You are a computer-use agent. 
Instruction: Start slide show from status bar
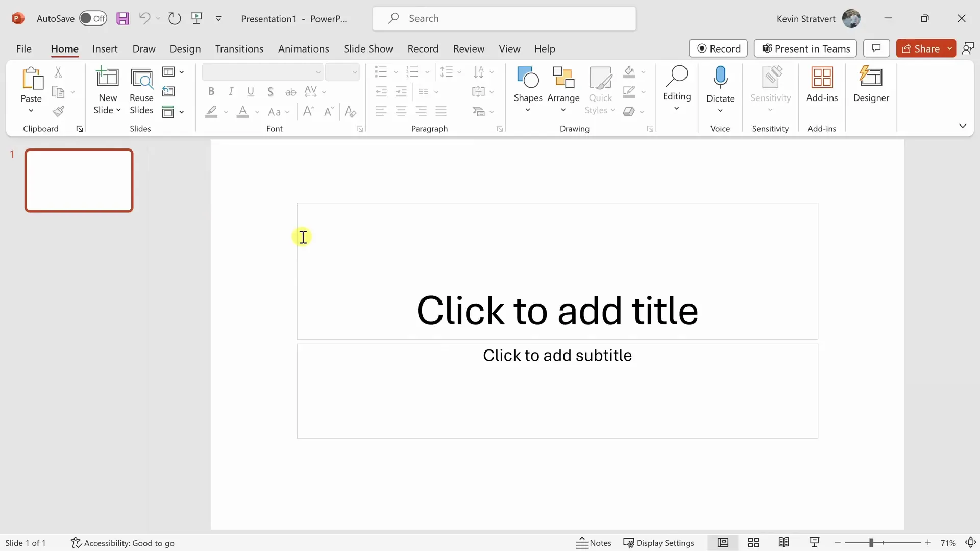pyautogui.click(x=815, y=543)
